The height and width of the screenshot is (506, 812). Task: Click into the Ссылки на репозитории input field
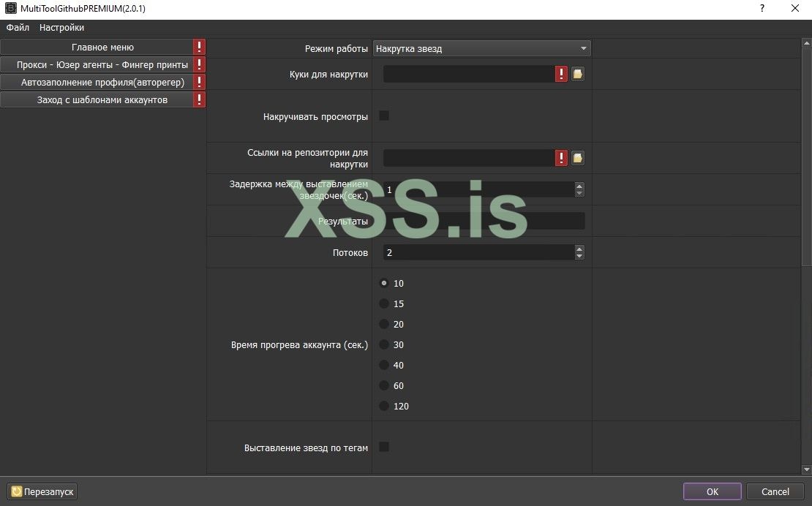(x=469, y=158)
